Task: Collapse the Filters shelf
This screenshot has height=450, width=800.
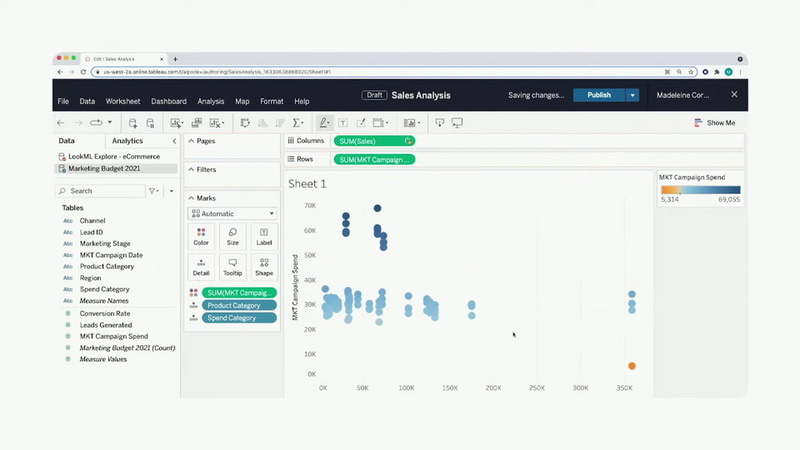Action: click(x=191, y=169)
